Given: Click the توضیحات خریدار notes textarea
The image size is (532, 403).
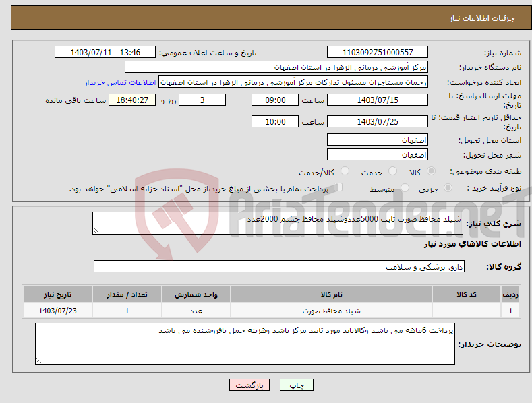Looking at the screenshot, I should [245, 344].
